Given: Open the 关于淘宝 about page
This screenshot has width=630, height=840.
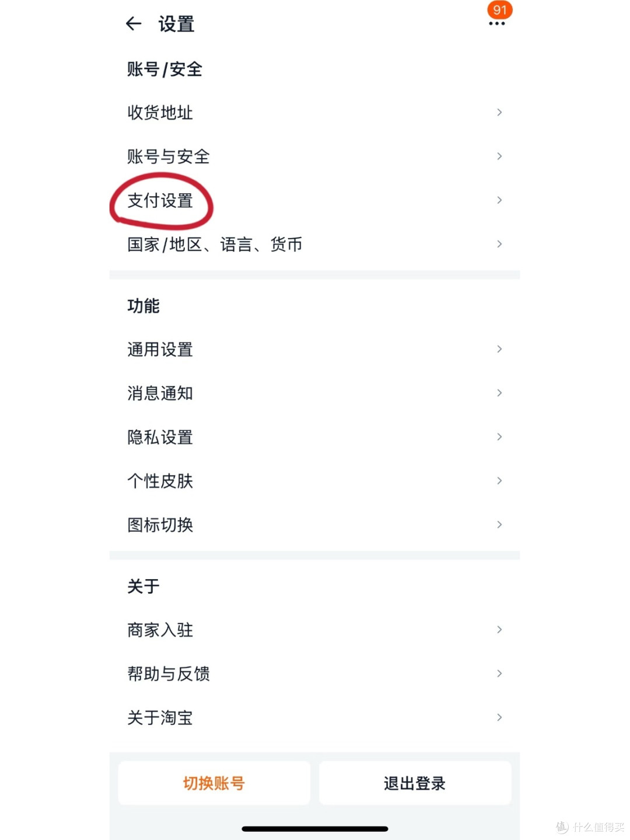Looking at the screenshot, I should 160,717.
